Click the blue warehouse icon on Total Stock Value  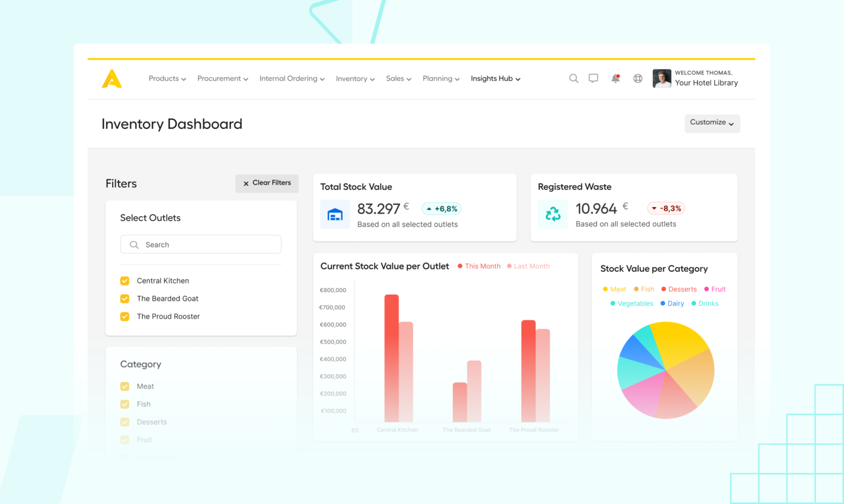(x=335, y=214)
